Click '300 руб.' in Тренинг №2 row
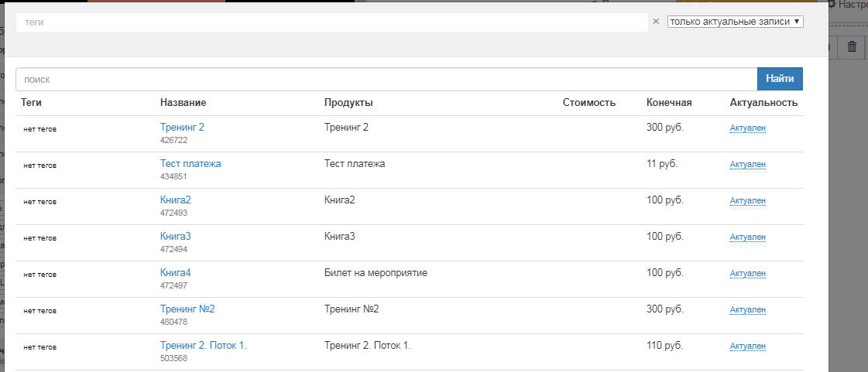The width and height of the screenshot is (868, 372). point(665,309)
